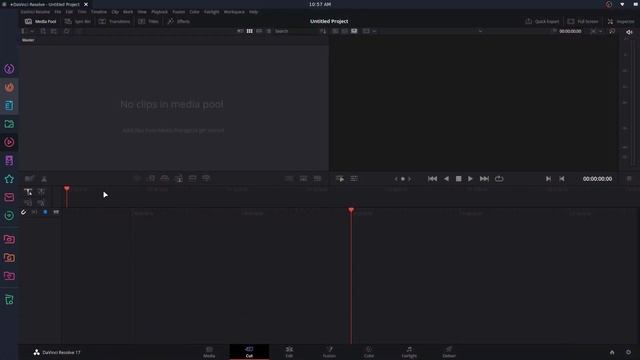Click the Place On Top icon
This screenshot has height=360, width=640.
[192, 178]
